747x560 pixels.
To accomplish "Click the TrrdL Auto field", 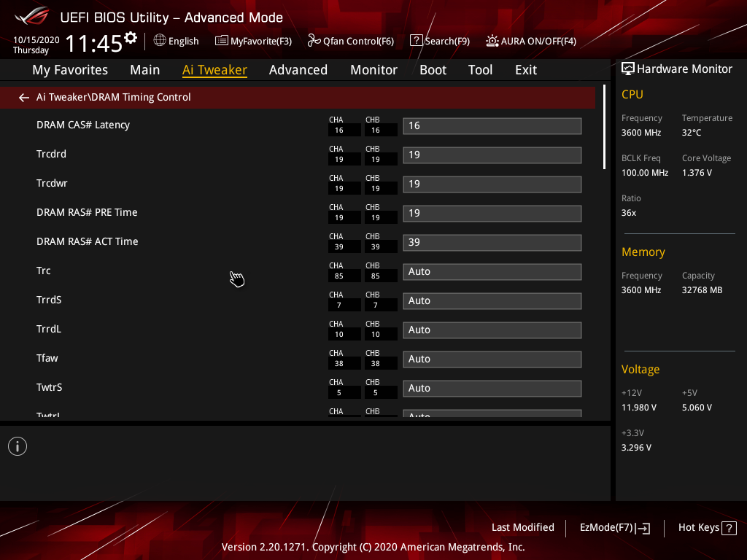I will [x=492, y=330].
